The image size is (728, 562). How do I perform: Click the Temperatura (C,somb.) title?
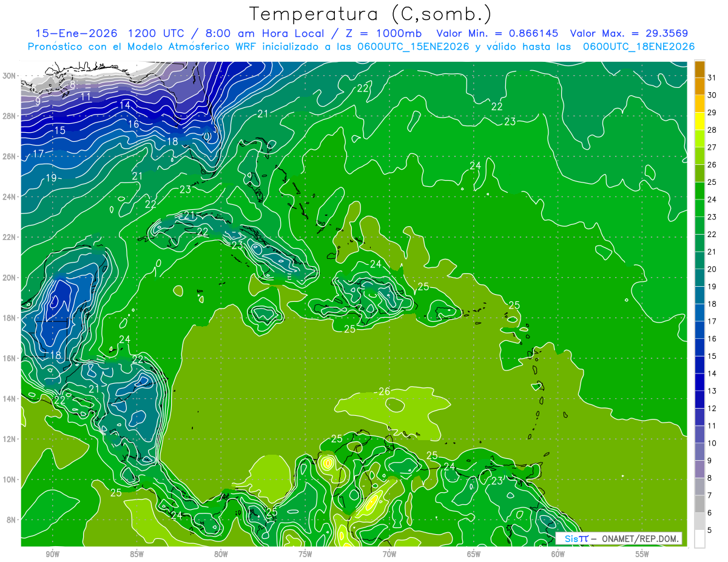370,14
